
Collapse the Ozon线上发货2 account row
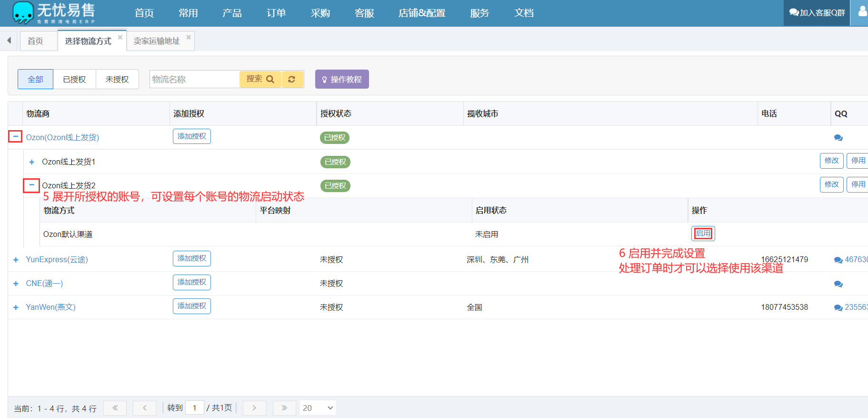tap(31, 185)
